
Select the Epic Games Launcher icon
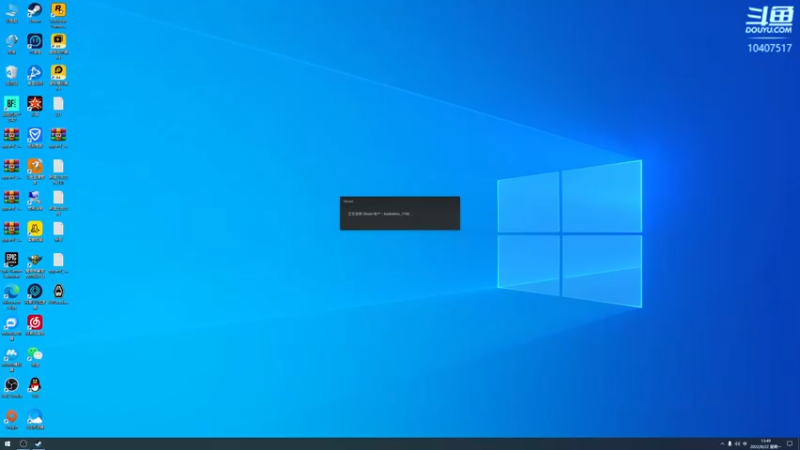coord(11,260)
